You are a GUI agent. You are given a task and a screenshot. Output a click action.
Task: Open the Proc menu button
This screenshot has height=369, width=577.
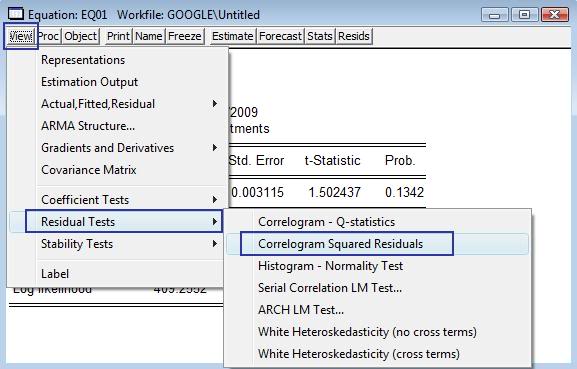point(48,36)
